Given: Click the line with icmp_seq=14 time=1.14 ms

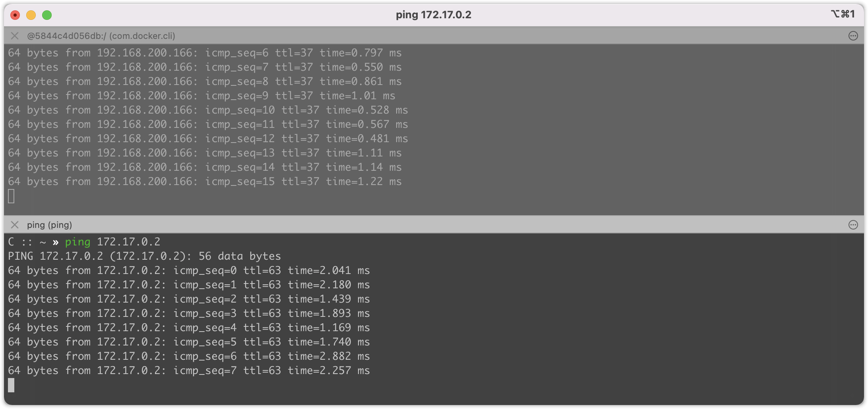Looking at the screenshot, I should pyautogui.click(x=205, y=167).
